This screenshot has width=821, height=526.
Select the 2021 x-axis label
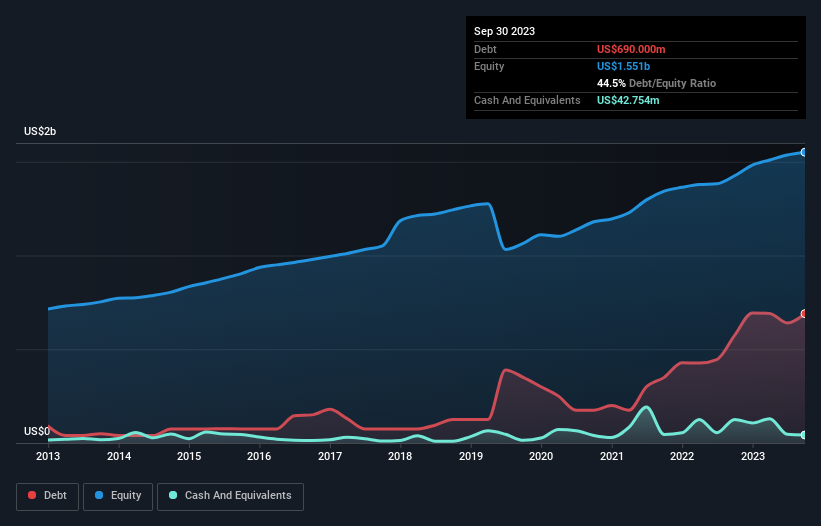611,457
